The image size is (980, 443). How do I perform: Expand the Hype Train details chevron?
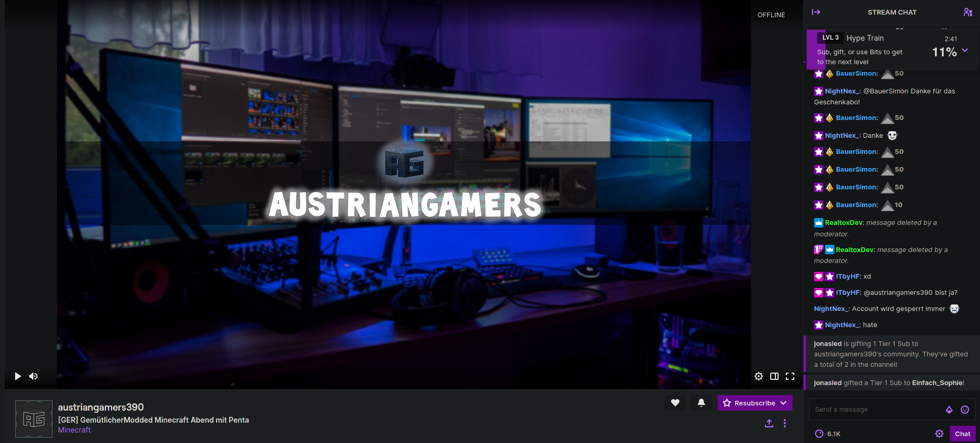pyautogui.click(x=965, y=51)
